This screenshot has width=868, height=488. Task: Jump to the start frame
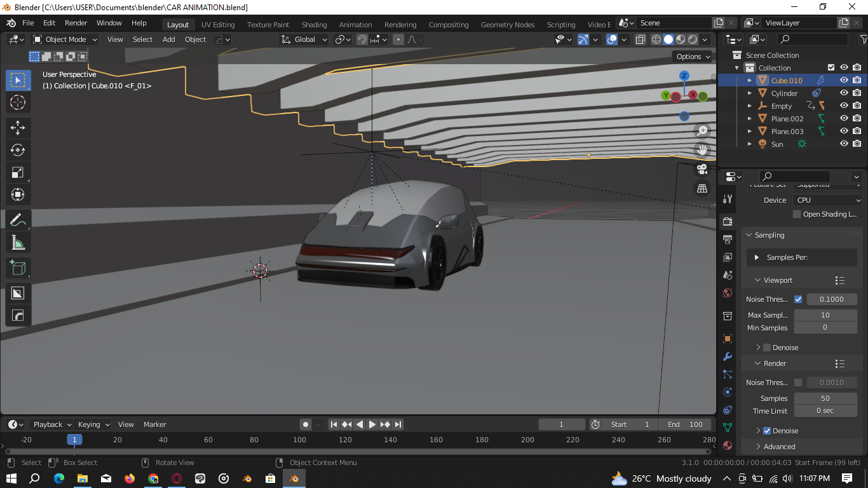[334, 424]
